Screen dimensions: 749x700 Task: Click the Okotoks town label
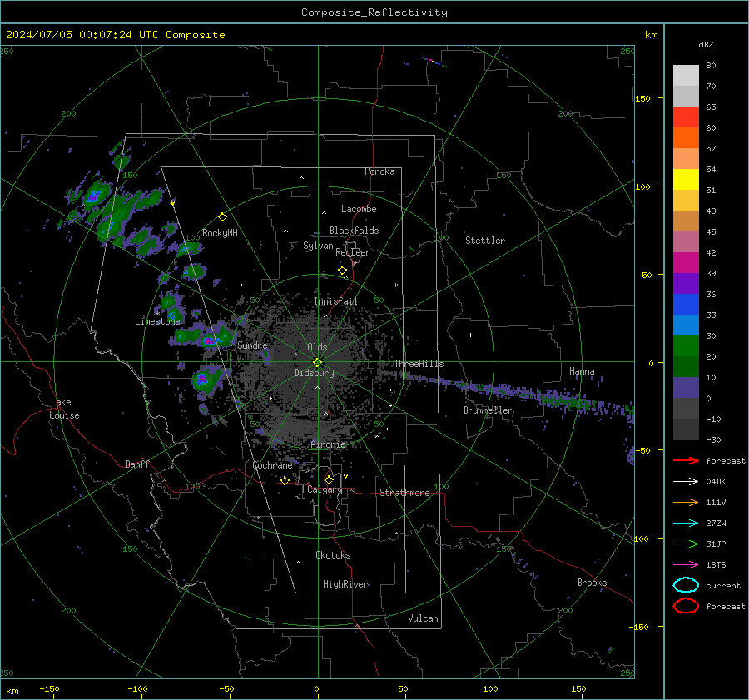pos(333,555)
